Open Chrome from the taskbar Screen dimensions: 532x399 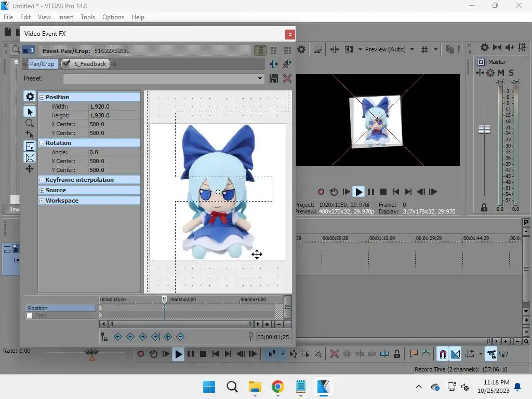click(277, 387)
